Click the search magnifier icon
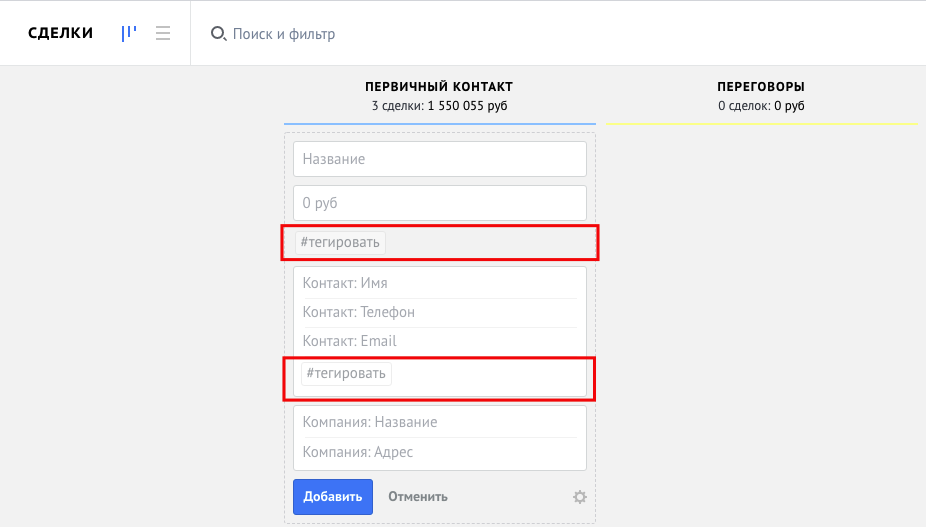926x527 pixels. coord(218,34)
